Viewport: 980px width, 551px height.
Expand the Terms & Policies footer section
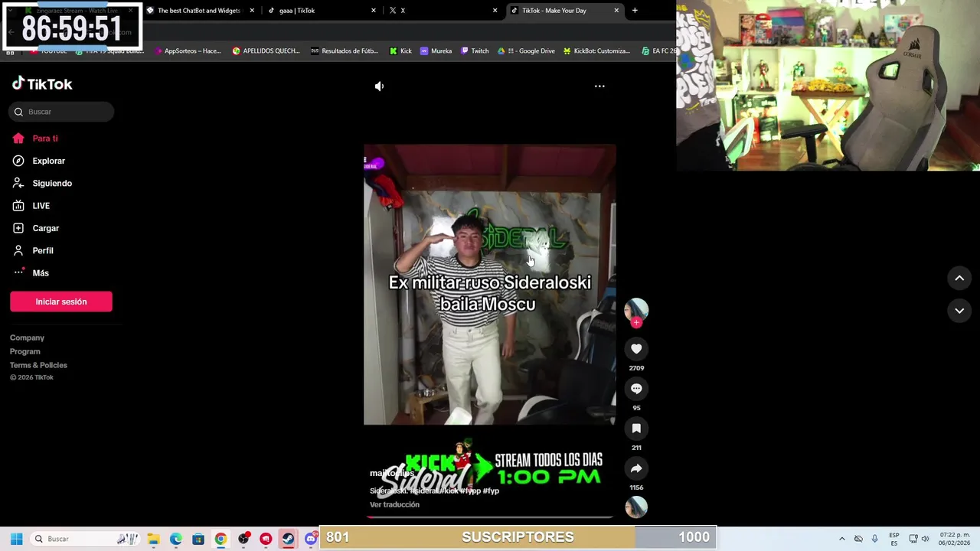point(38,365)
